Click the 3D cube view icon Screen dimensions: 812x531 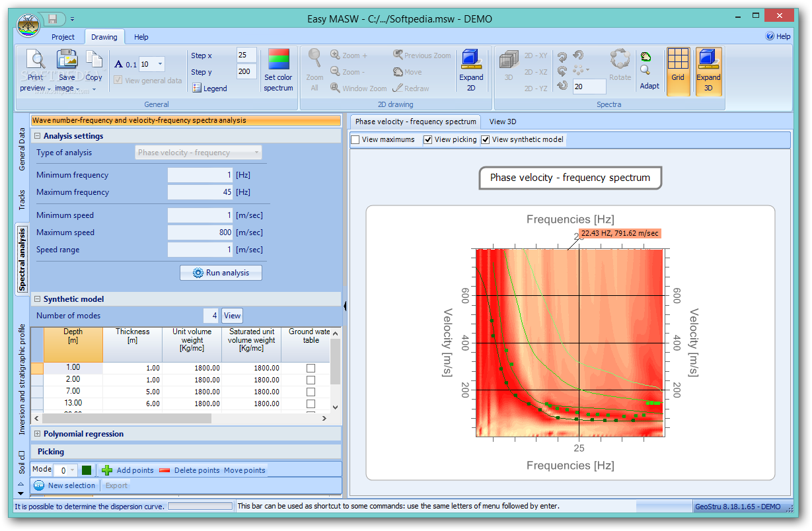pos(509,59)
